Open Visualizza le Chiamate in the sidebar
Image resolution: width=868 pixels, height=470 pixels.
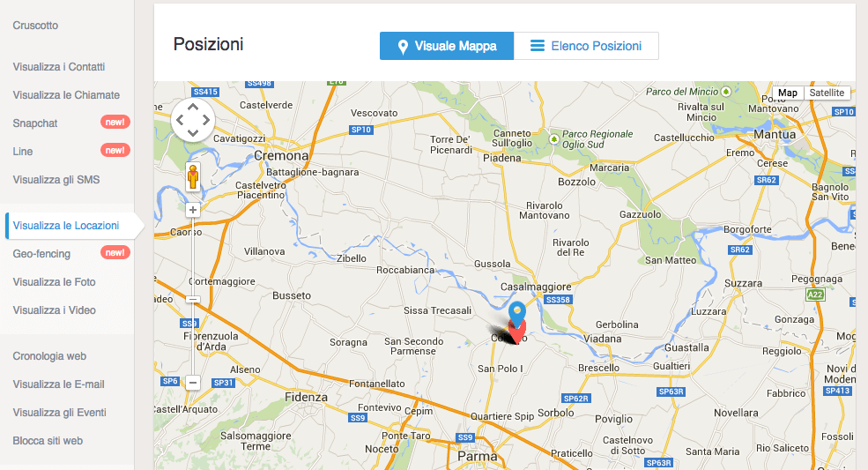66,95
